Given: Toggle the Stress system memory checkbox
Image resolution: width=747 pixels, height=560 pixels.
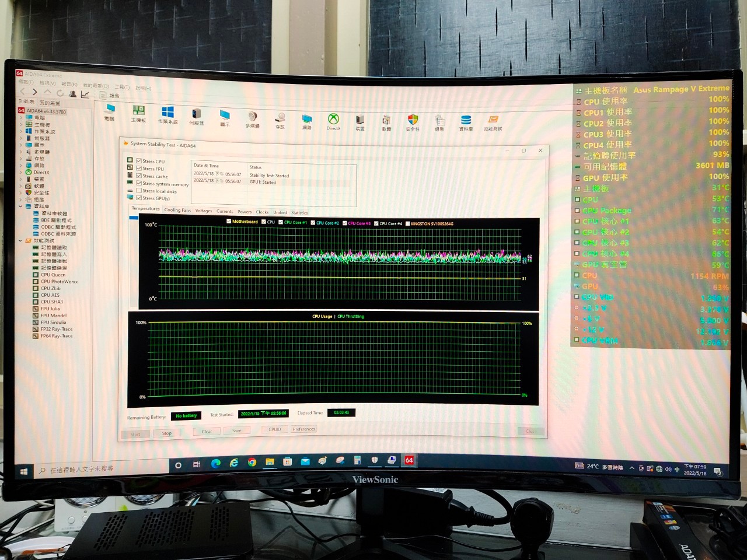Looking at the screenshot, I should 139,183.
